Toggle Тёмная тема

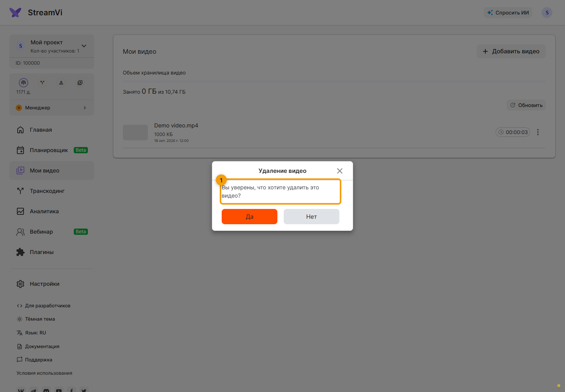point(36,319)
